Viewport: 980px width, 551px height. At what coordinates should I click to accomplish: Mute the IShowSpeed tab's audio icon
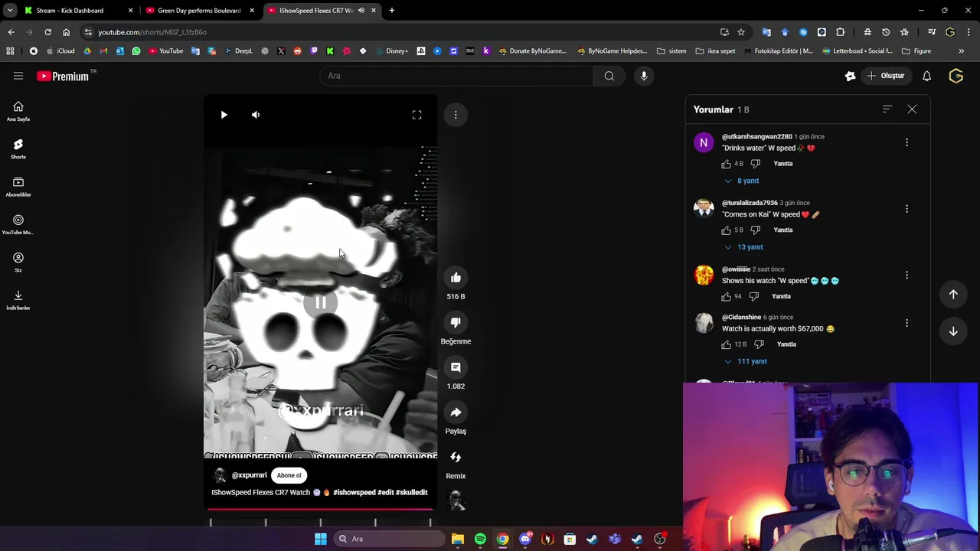pyautogui.click(x=361, y=11)
